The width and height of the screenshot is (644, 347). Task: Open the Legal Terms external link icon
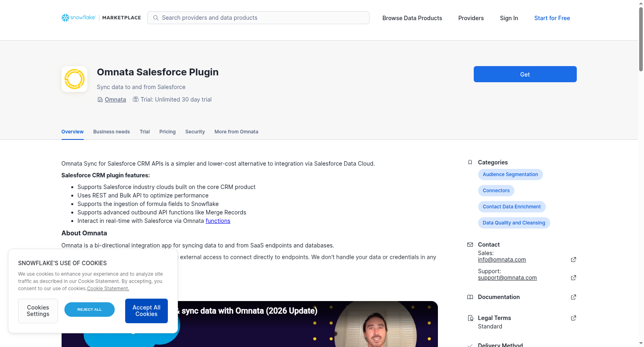point(574,318)
